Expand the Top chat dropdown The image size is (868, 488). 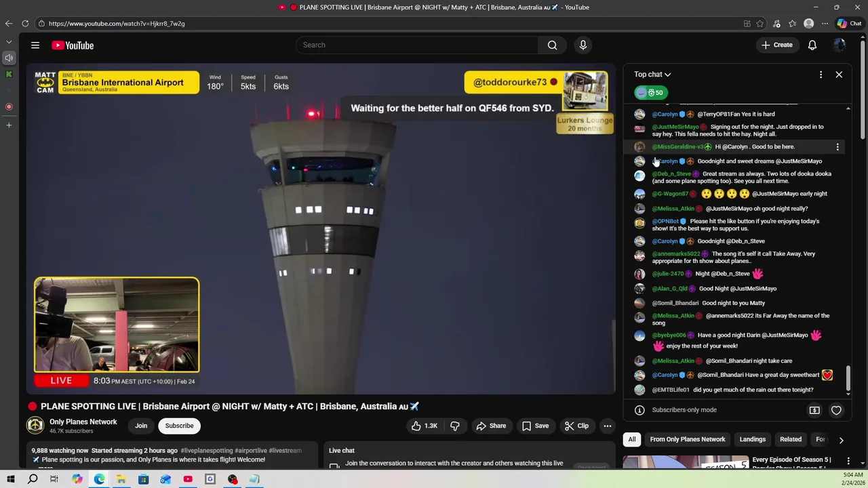pos(652,75)
